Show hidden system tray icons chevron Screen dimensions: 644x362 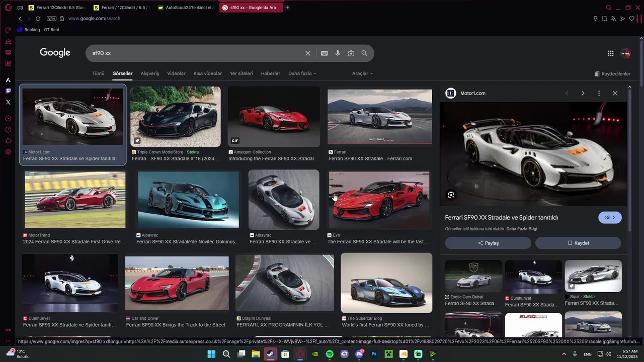point(564,354)
